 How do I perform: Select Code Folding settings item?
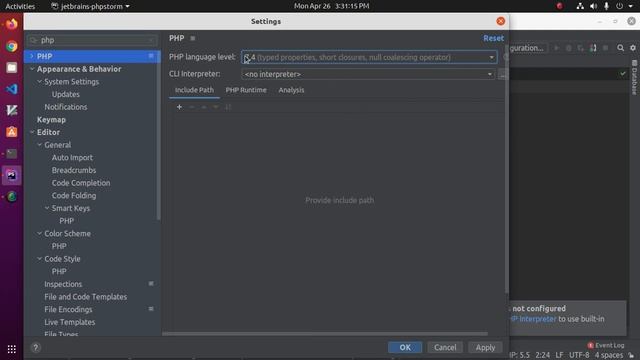pos(74,196)
